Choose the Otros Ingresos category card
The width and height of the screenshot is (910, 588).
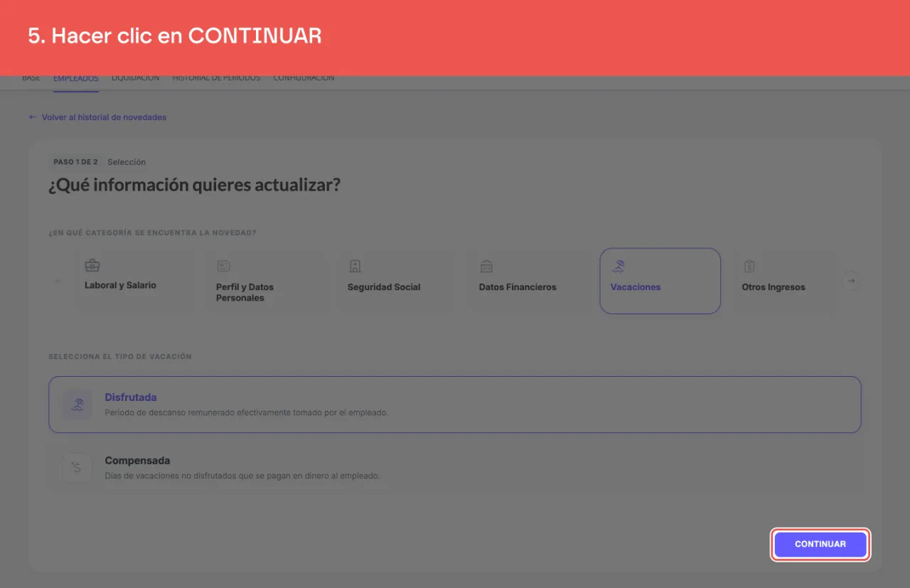pyautogui.click(x=785, y=280)
